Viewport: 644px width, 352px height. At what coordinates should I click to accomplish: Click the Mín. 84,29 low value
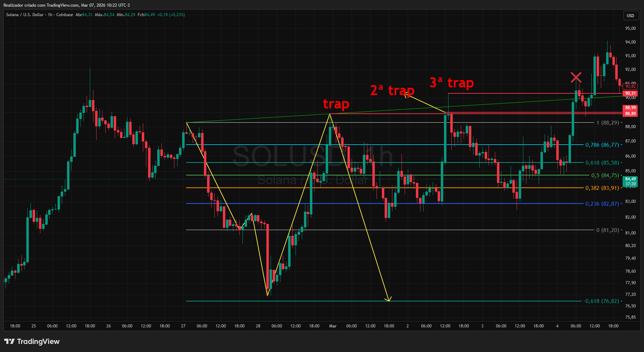[126, 15]
